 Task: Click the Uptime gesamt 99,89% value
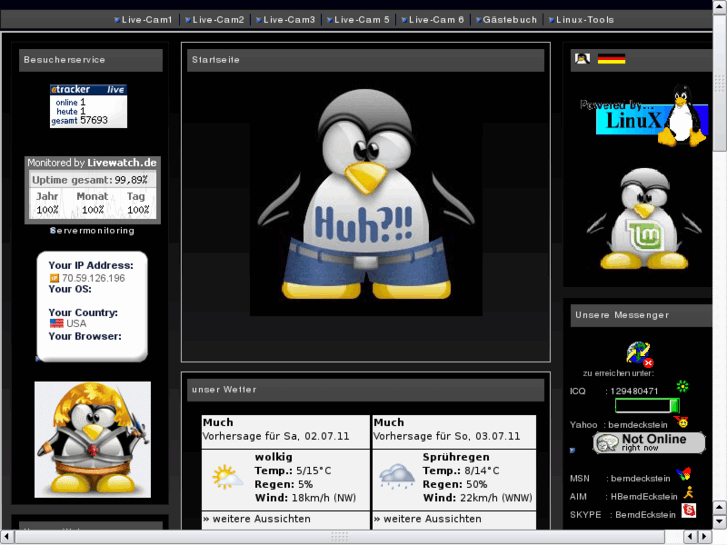pos(131,180)
